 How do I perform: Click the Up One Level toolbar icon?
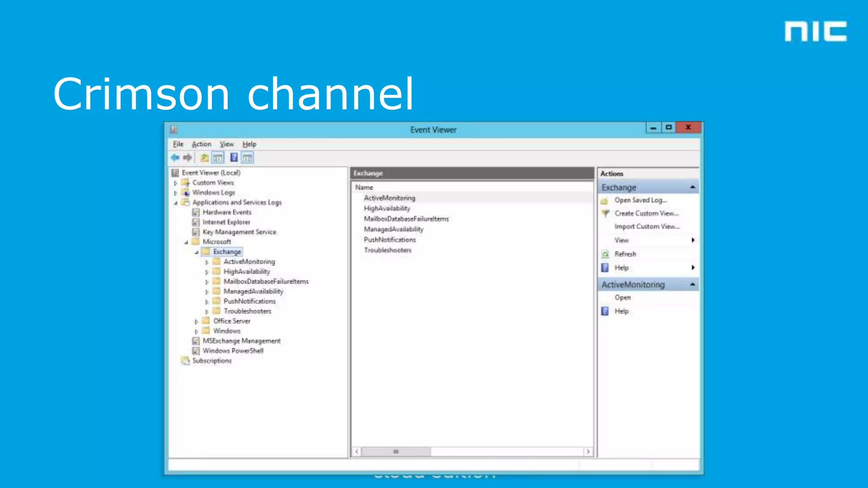[x=204, y=158]
